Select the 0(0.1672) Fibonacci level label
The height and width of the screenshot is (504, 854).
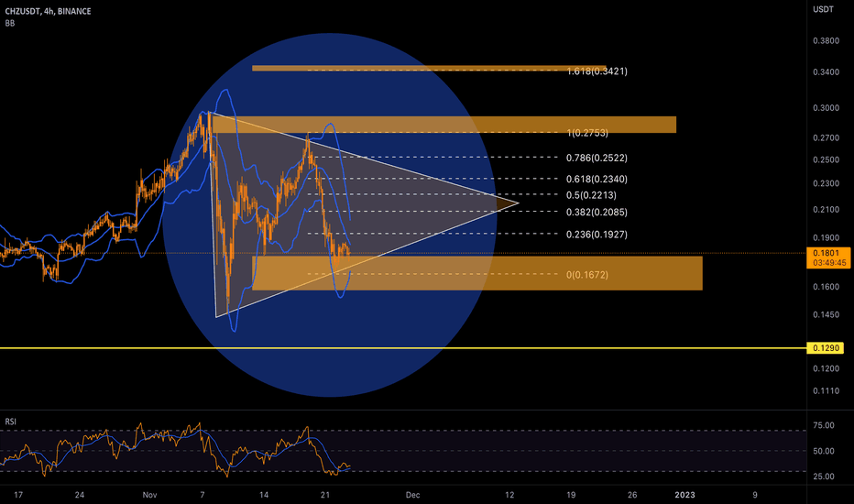click(587, 275)
